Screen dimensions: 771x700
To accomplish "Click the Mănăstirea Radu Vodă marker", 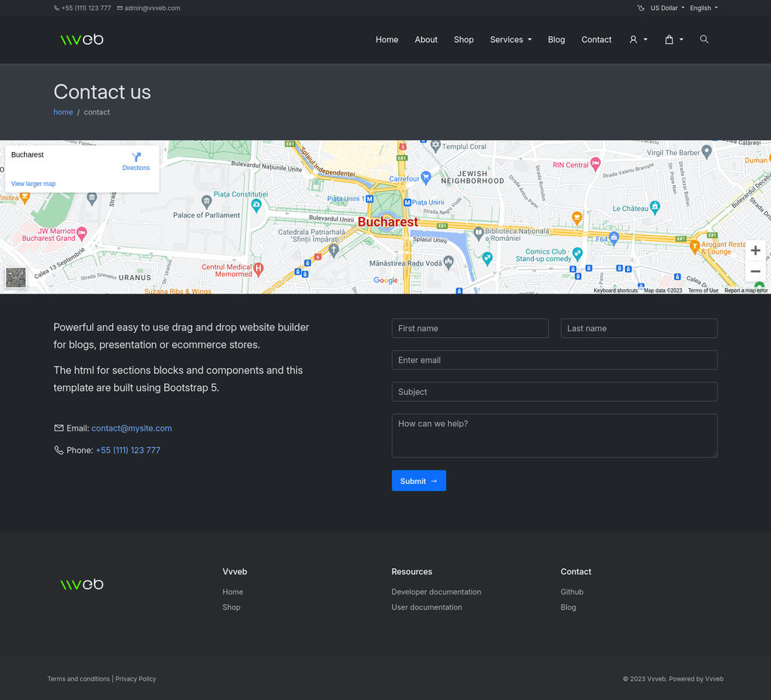I will click(x=448, y=262).
